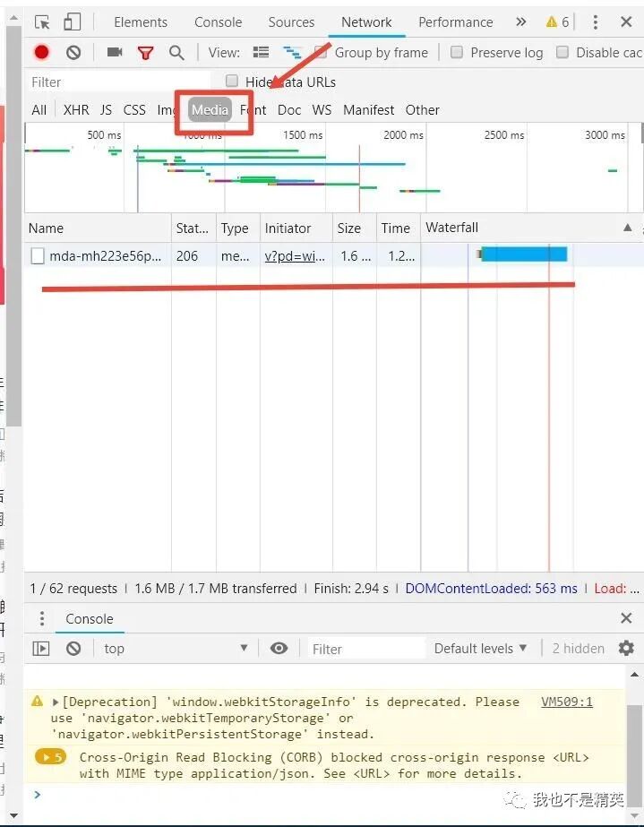
Task: Open the Default levels dropdown
Action: 480,648
